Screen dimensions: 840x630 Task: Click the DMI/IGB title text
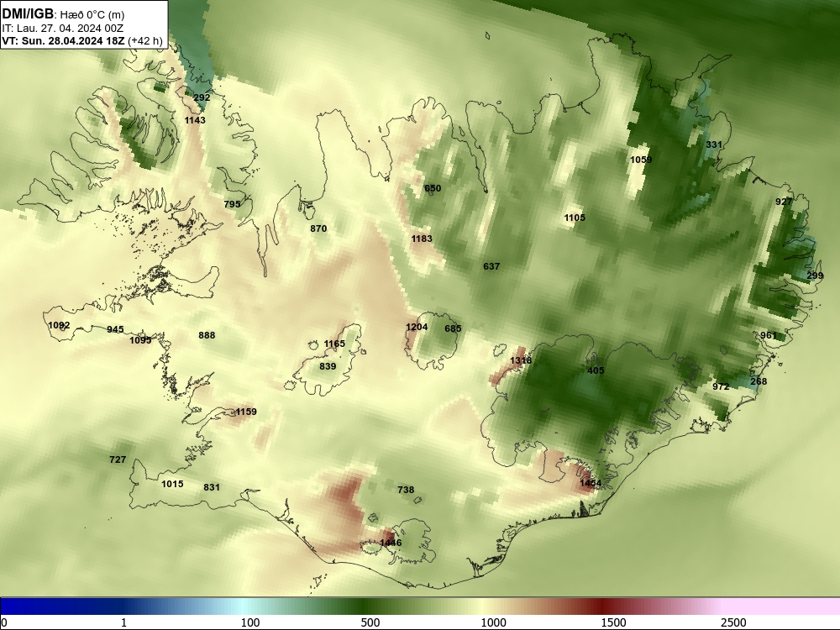point(28,13)
